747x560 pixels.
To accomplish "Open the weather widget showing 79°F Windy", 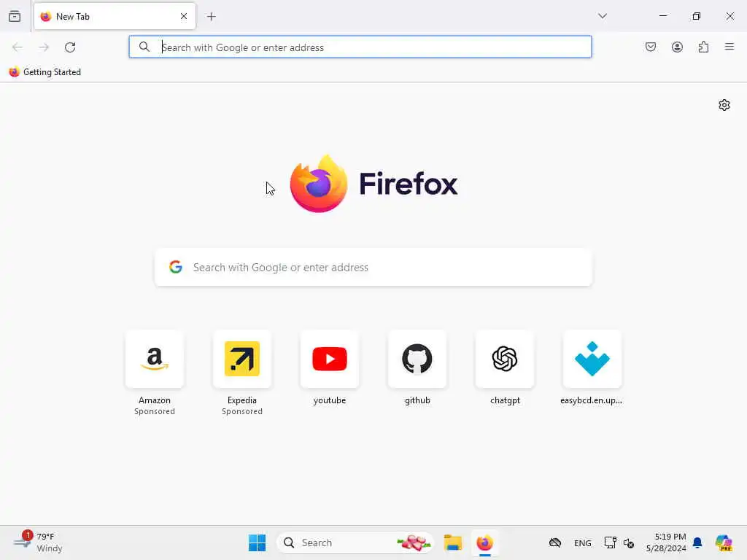I will point(38,542).
